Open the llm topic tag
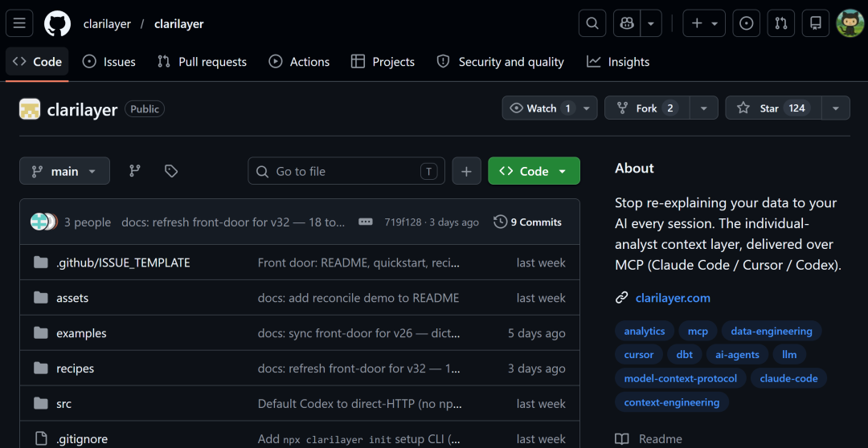This screenshot has height=448, width=868. (x=789, y=355)
